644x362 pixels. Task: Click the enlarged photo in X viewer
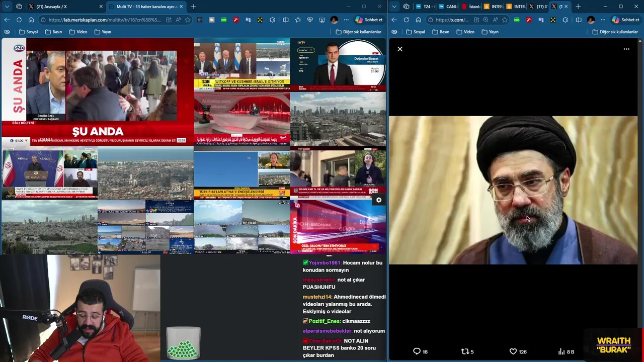point(513,191)
